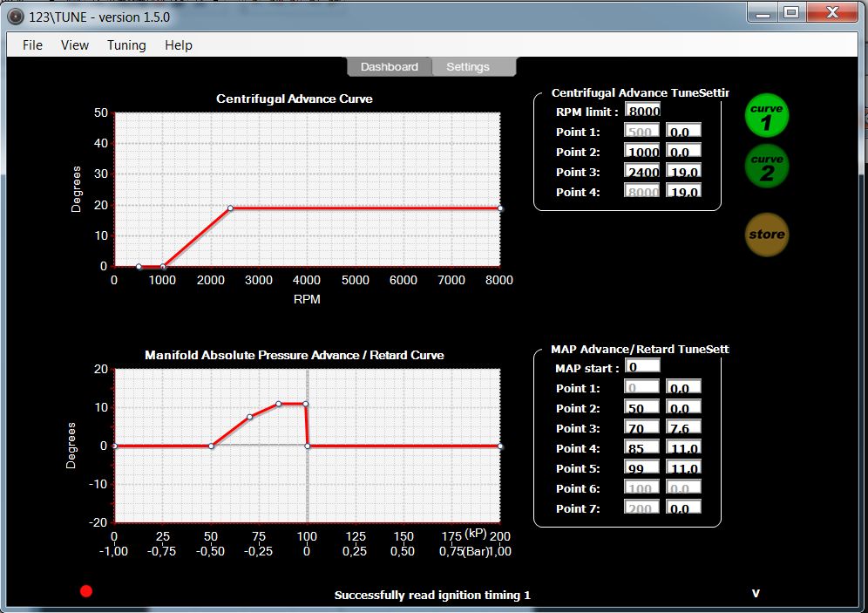
Task: Click the V indicator in the status bar
Action: (756, 594)
